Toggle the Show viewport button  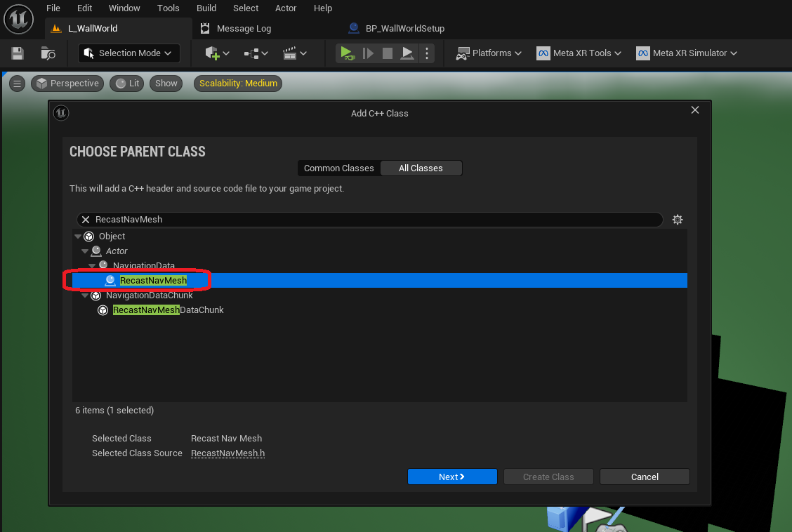(x=166, y=84)
